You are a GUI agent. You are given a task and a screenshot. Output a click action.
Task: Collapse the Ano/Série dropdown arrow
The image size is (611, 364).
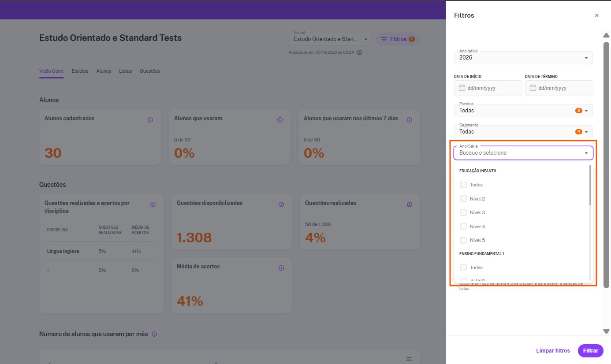(586, 153)
